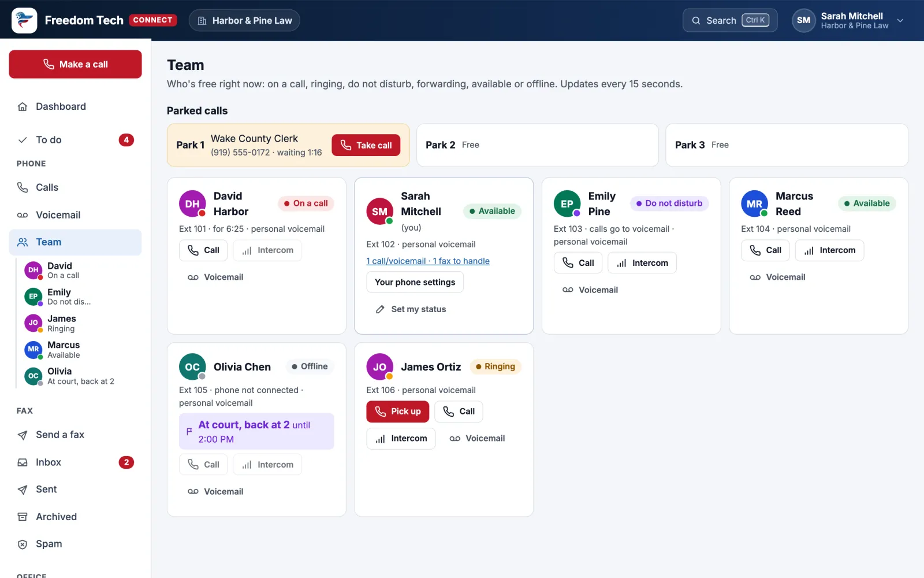Open the Dashboard home icon
This screenshot has height=578, width=924.
[x=23, y=107]
